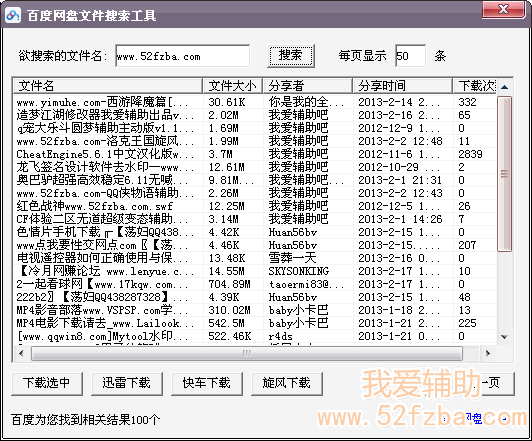This screenshot has height=441, width=532.
Task: Select row [www.qqwin8.com]Mytool水印
Action: tap(255, 336)
